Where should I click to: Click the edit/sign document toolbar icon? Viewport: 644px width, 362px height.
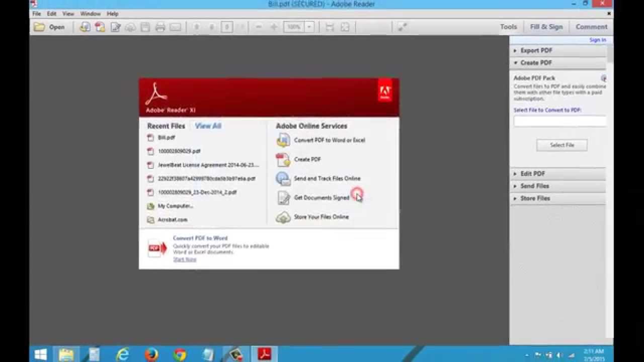coord(115,27)
